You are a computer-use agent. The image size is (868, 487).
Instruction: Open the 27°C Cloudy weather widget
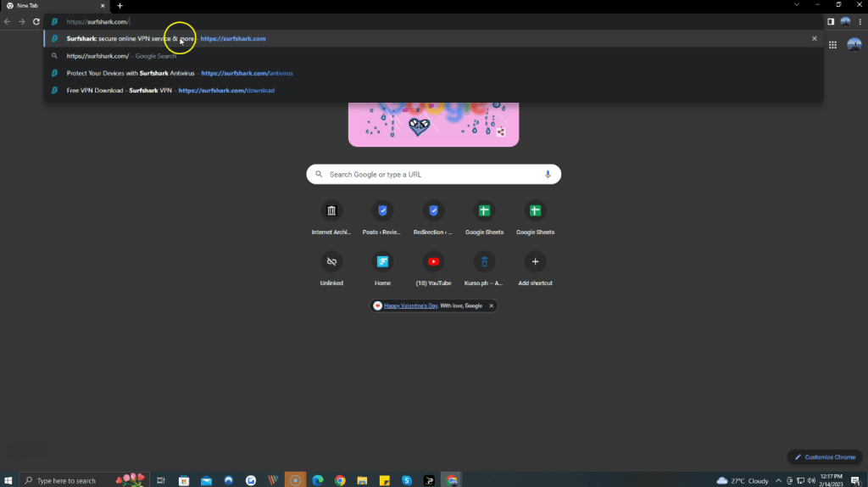743,480
